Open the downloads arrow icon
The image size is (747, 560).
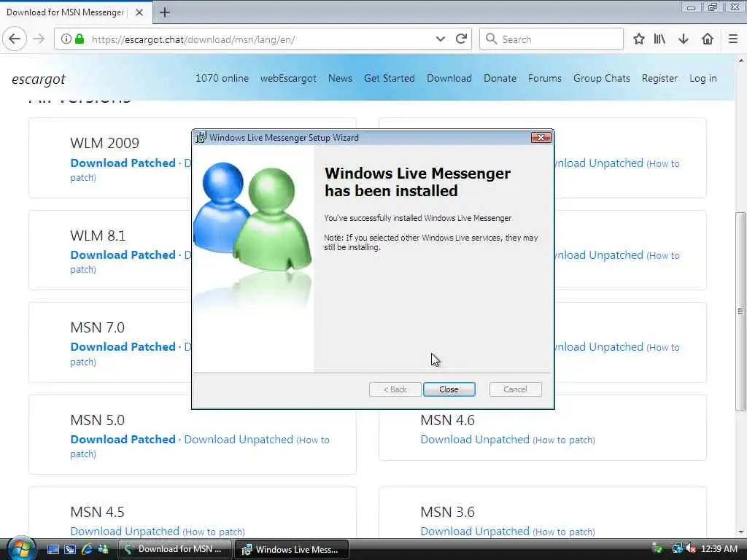coord(683,39)
